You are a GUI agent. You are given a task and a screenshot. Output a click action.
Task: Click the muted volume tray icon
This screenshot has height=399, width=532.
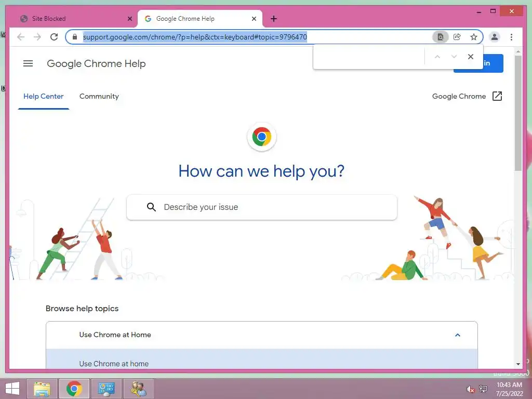click(x=471, y=389)
